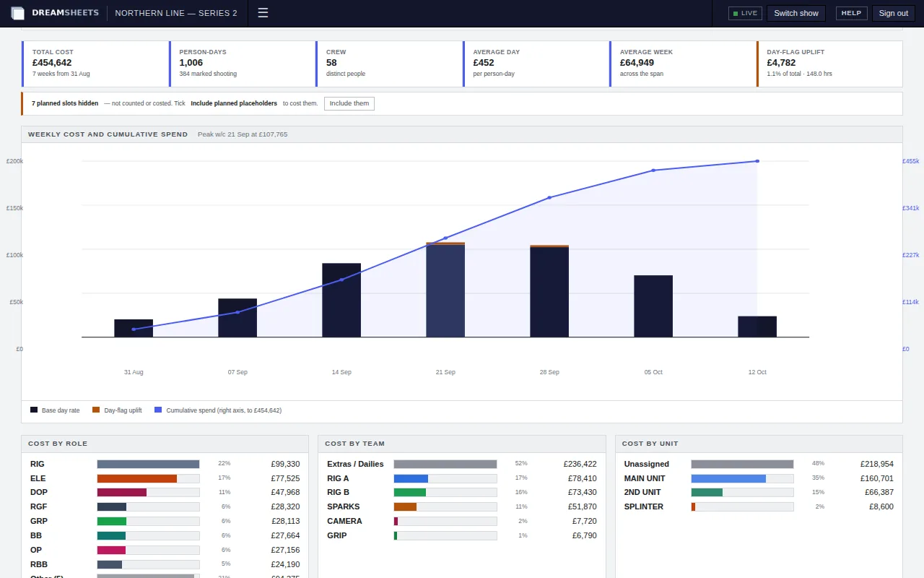Click the Crew 58 card
This screenshot has width=924, height=578.
click(390, 64)
